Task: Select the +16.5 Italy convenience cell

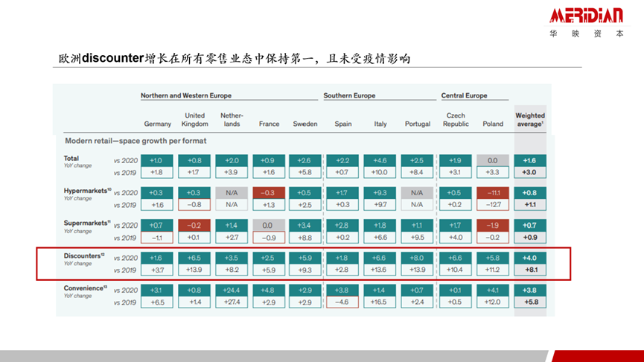Action: [x=380, y=303]
